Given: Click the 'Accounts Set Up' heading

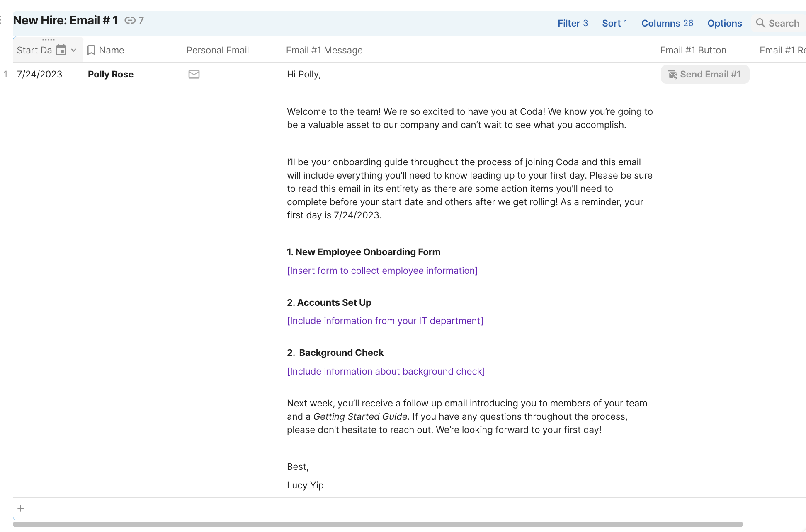Looking at the screenshot, I should click(334, 302).
